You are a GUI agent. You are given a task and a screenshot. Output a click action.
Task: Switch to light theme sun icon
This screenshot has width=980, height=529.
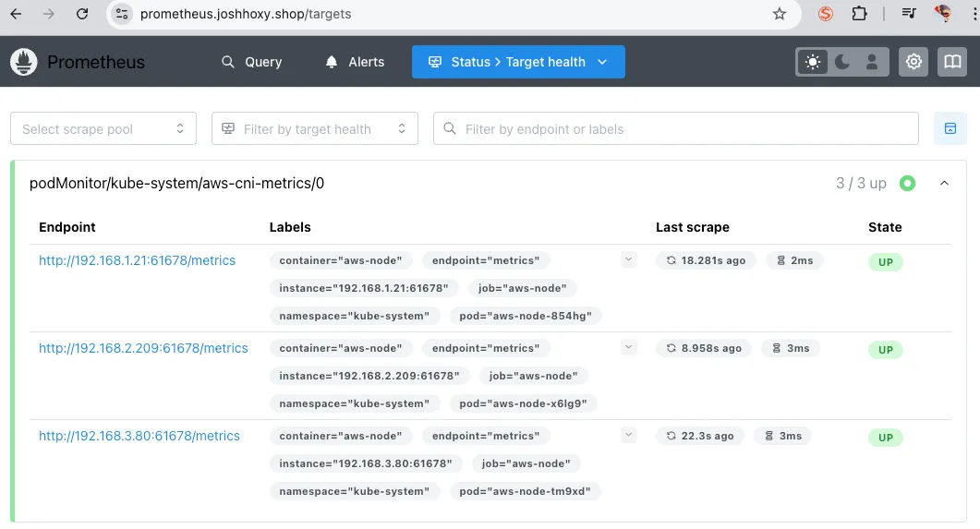(x=813, y=62)
